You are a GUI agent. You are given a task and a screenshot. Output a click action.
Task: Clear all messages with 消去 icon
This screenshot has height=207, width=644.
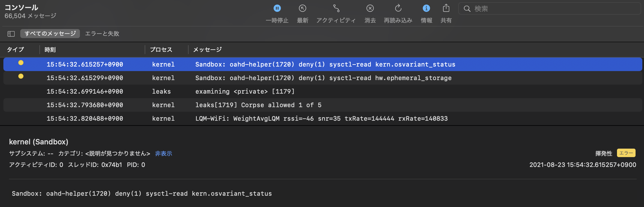370,8
